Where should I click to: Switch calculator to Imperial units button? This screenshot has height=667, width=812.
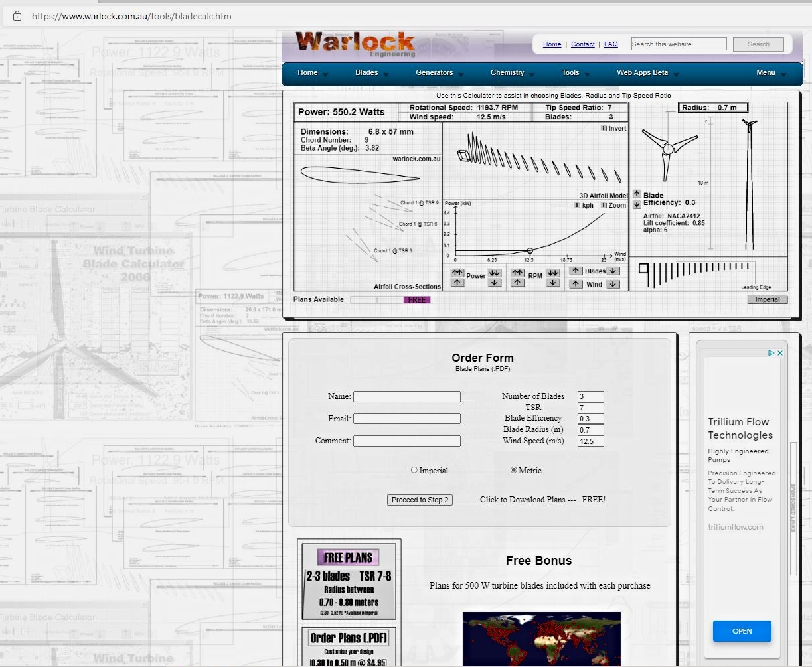pyautogui.click(x=768, y=299)
